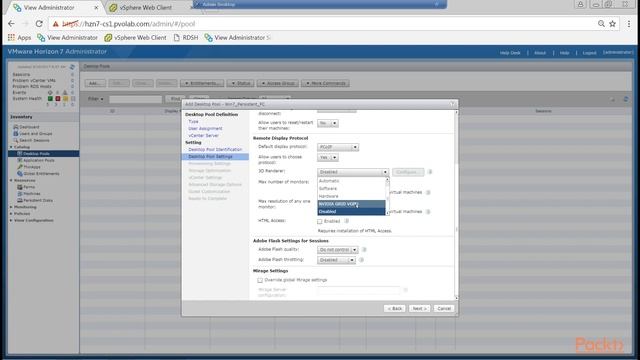Go to Desktop Pool Identification step
The width and height of the screenshot is (640, 360).
[215, 149]
